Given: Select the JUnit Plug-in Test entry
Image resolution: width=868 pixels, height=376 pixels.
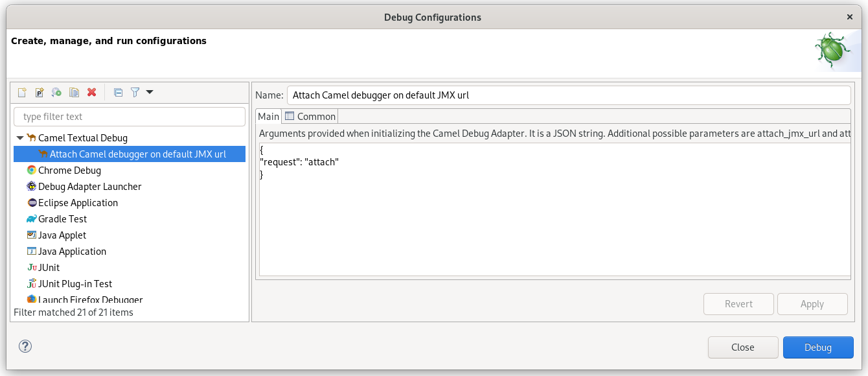Looking at the screenshot, I should pyautogui.click(x=75, y=283).
